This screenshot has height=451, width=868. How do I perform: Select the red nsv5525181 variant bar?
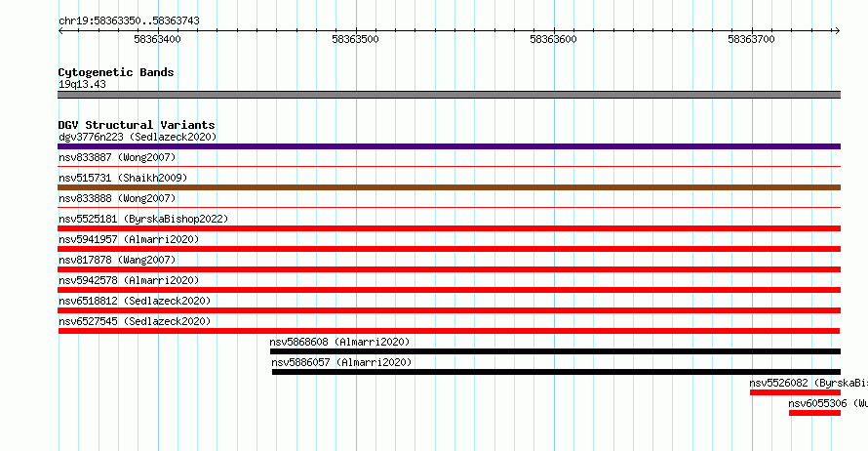click(449, 228)
